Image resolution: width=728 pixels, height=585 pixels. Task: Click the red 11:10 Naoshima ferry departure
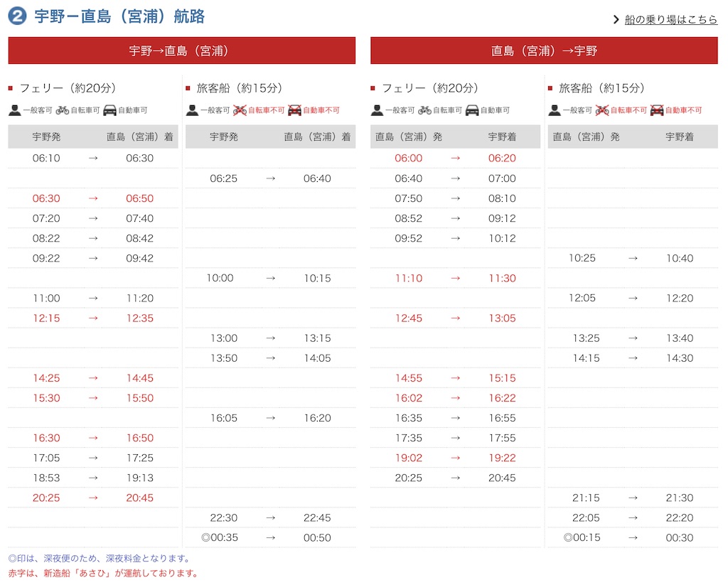(409, 279)
